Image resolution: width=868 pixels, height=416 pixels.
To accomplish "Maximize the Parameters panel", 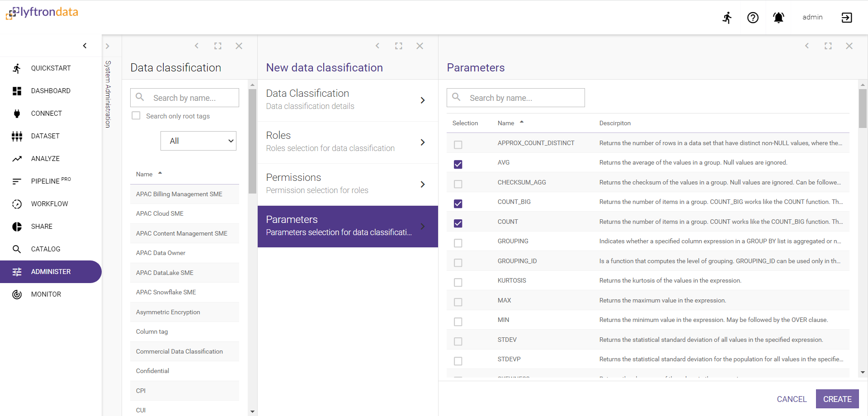I will pyautogui.click(x=828, y=46).
